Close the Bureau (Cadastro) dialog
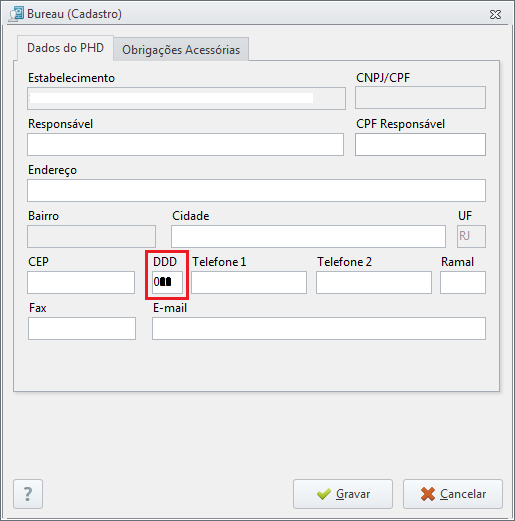The width and height of the screenshot is (515, 521). 495,14
